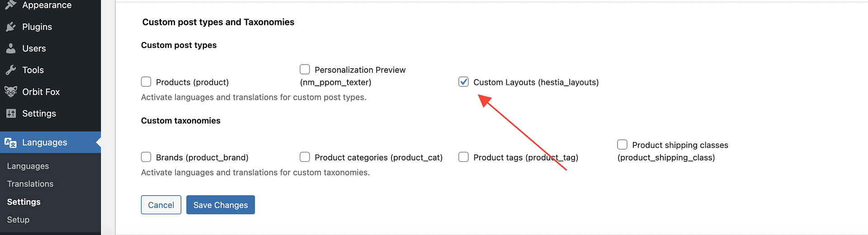
Task: Click the Orbit Fox icon
Action: tap(11, 92)
